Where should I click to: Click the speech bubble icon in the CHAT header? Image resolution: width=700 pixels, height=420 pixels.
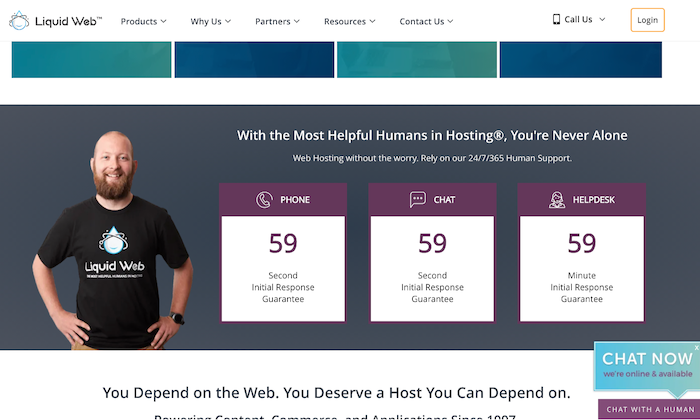click(x=418, y=199)
